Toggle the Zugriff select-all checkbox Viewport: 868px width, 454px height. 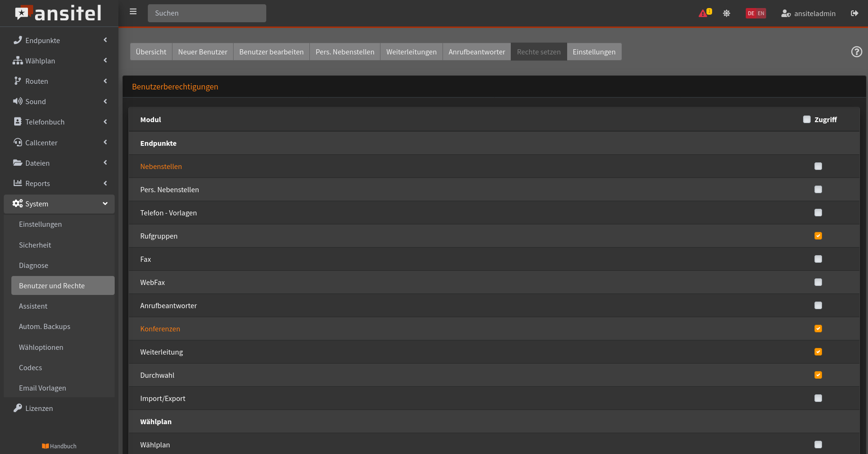pos(806,119)
